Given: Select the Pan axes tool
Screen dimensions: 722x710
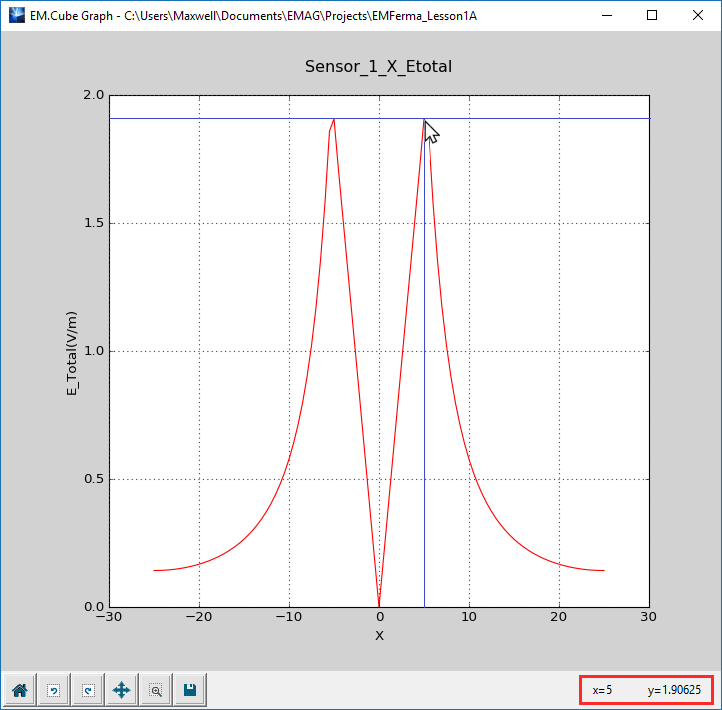Looking at the screenshot, I should [121, 689].
